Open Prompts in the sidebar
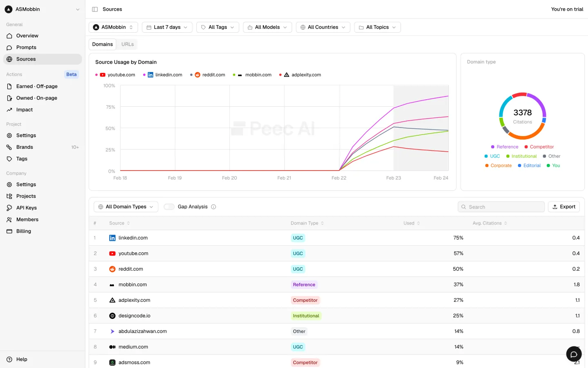Screen dimensions: 588x368 click(42, 47)
